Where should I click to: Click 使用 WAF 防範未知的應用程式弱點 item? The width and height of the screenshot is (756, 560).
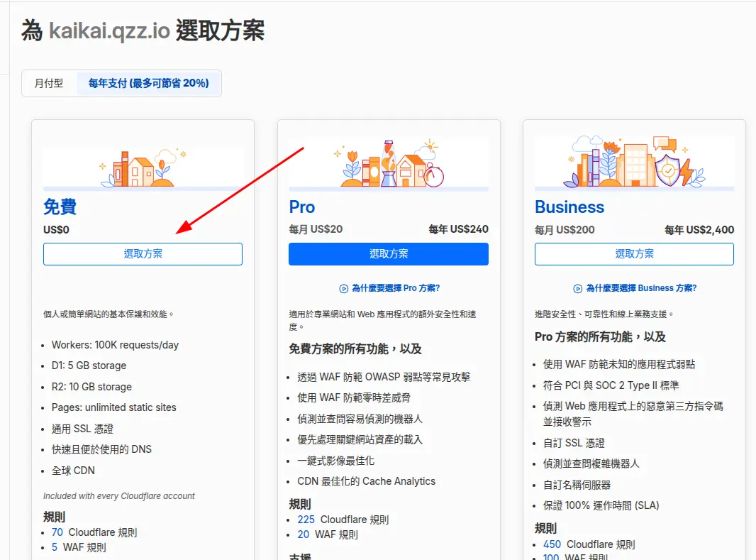coord(619,364)
